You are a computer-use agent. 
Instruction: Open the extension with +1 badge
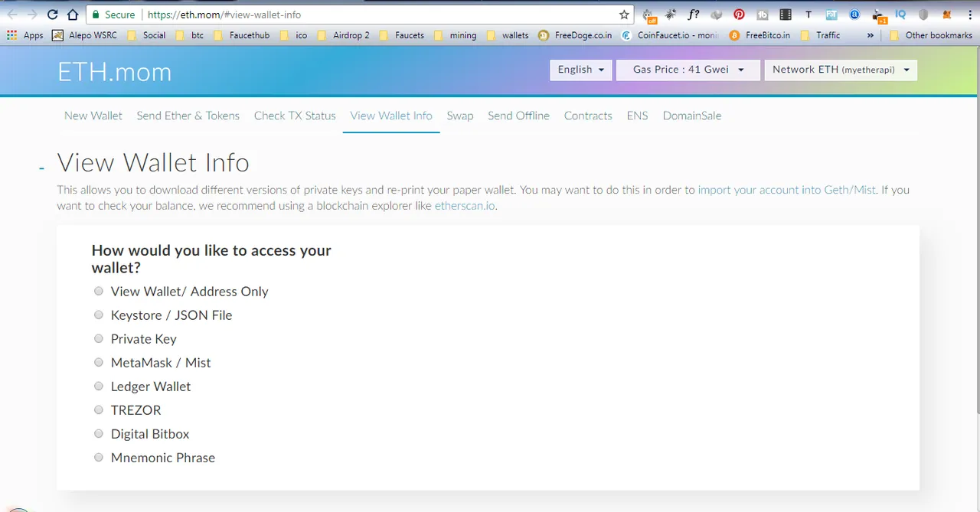(878, 15)
